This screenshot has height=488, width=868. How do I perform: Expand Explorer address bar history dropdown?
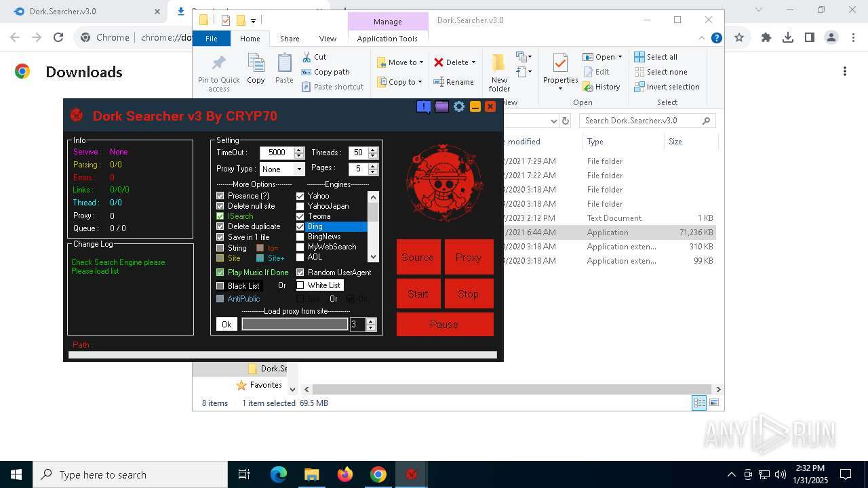(553, 121)
